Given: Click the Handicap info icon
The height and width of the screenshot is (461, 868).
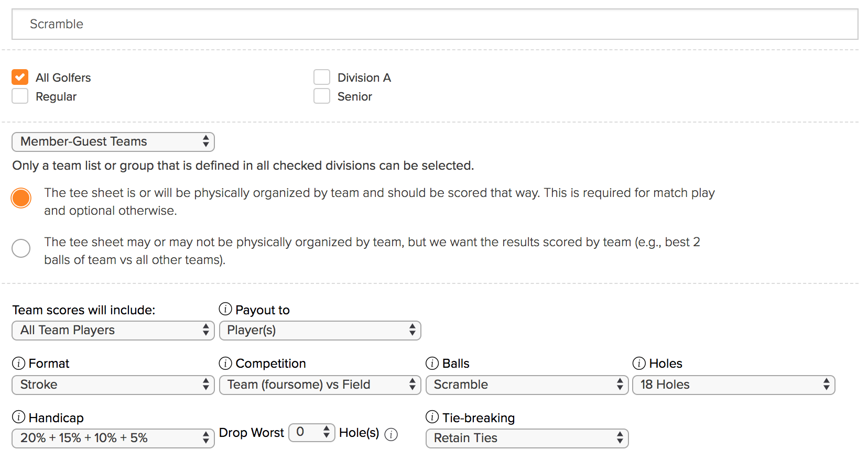Looking at the screenshot, I should coord(18,417).
